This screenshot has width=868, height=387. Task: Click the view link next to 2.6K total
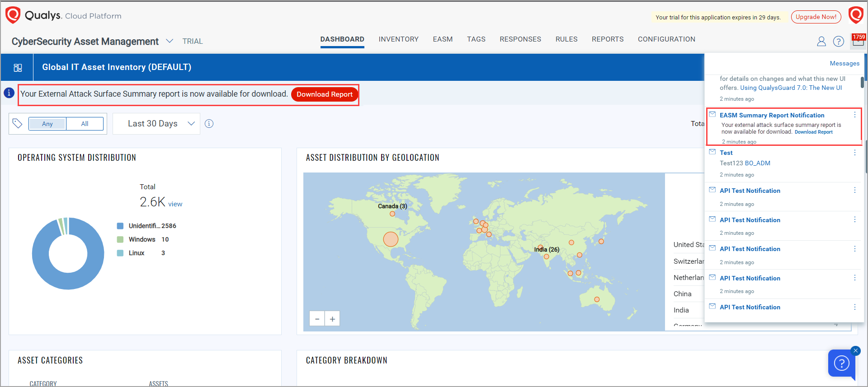pos(175,204)
